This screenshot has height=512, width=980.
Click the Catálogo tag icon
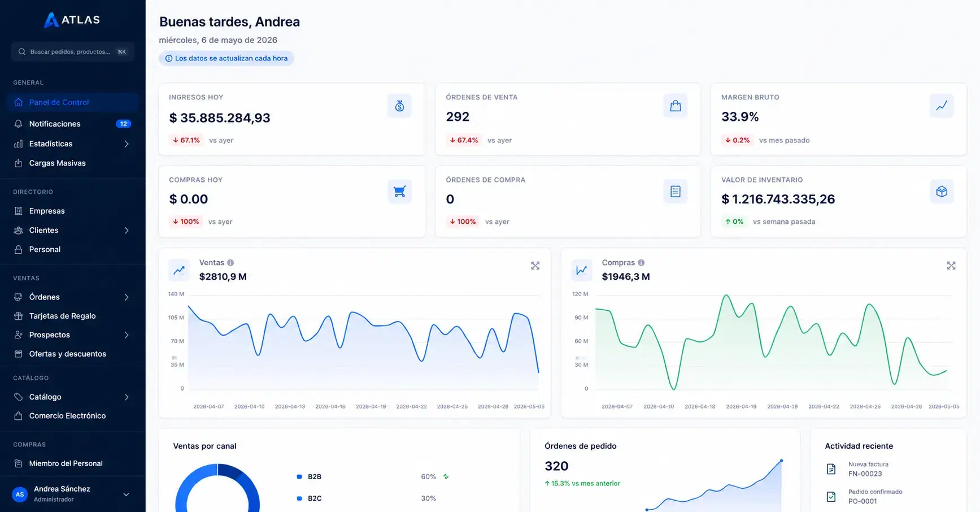pyautogui.click(x=19, y=397)
